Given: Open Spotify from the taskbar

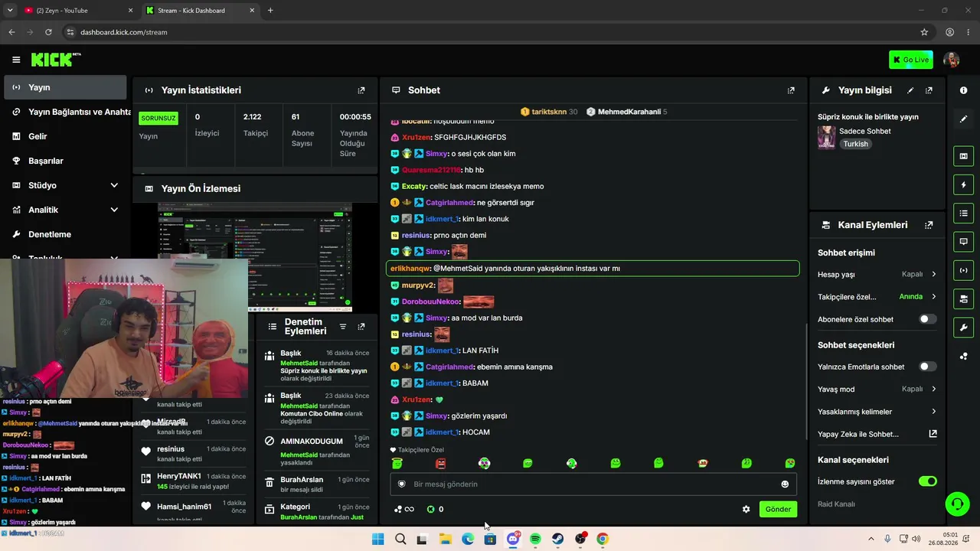Looking at the screenshot, I should pos(535,539).
